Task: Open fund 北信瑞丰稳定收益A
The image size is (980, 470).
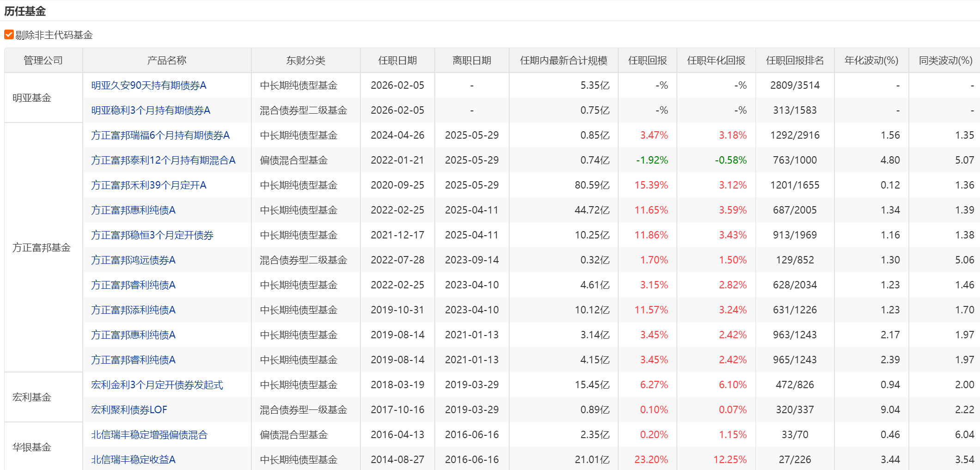Action: [x=133, y=460]
